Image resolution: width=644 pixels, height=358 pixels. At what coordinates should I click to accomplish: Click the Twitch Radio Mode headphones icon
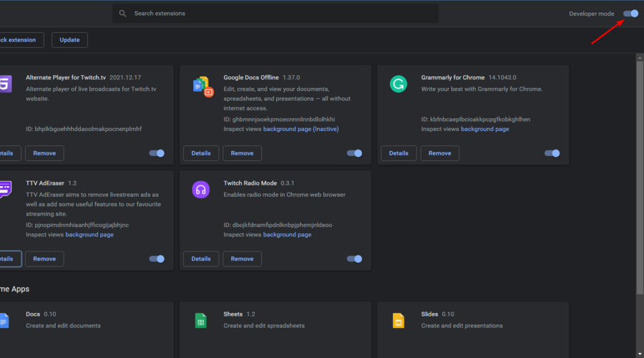tap(201, 190)
